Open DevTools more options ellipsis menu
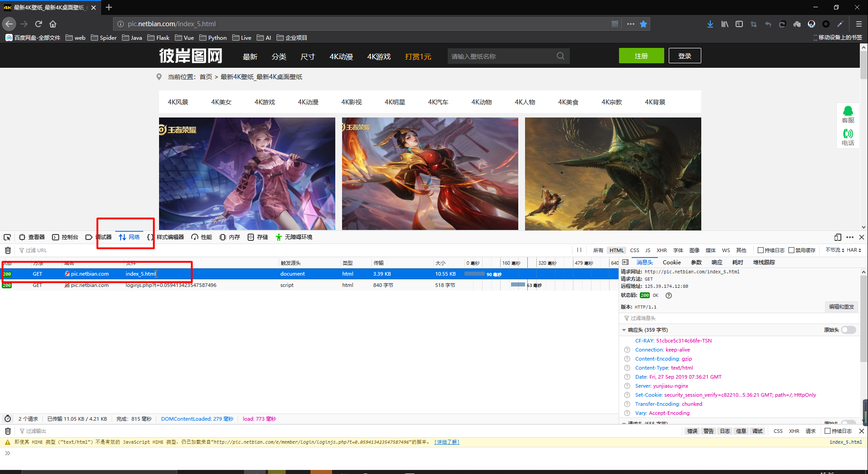This screenshot has height=474, width=868. (850, 237)
